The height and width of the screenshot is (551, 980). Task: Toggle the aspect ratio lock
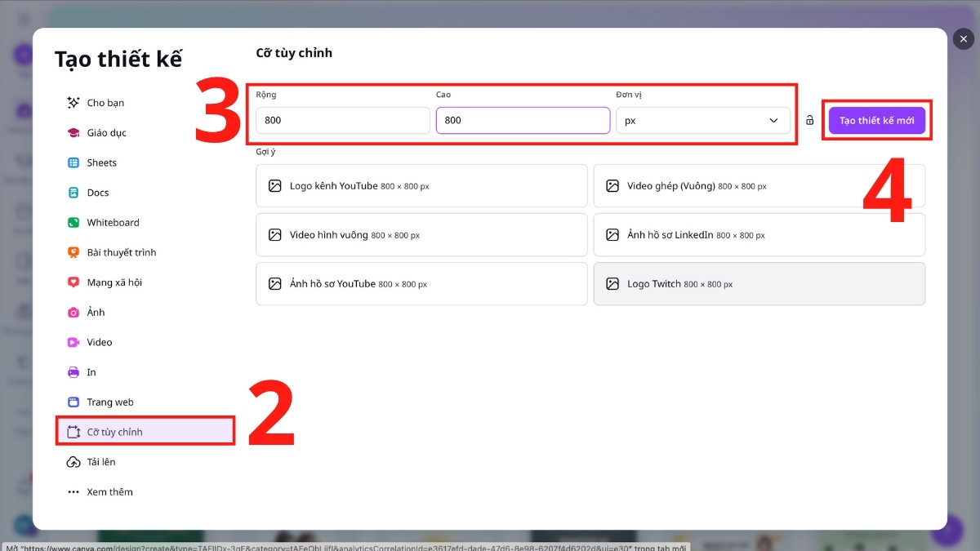click(x=809, y=119)
